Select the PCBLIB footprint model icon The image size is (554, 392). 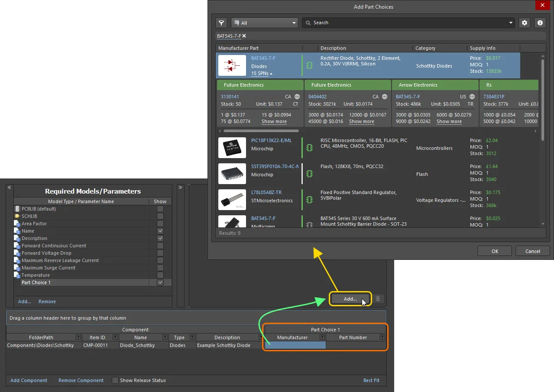17,209
